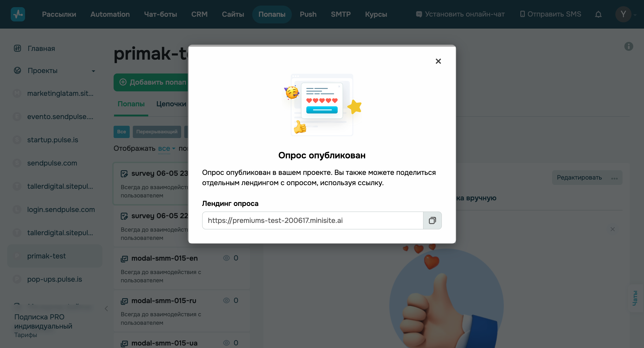This screenshot has height=348, width=644.
Task: Open the все display filter dropdown
Action: point(165,148)
